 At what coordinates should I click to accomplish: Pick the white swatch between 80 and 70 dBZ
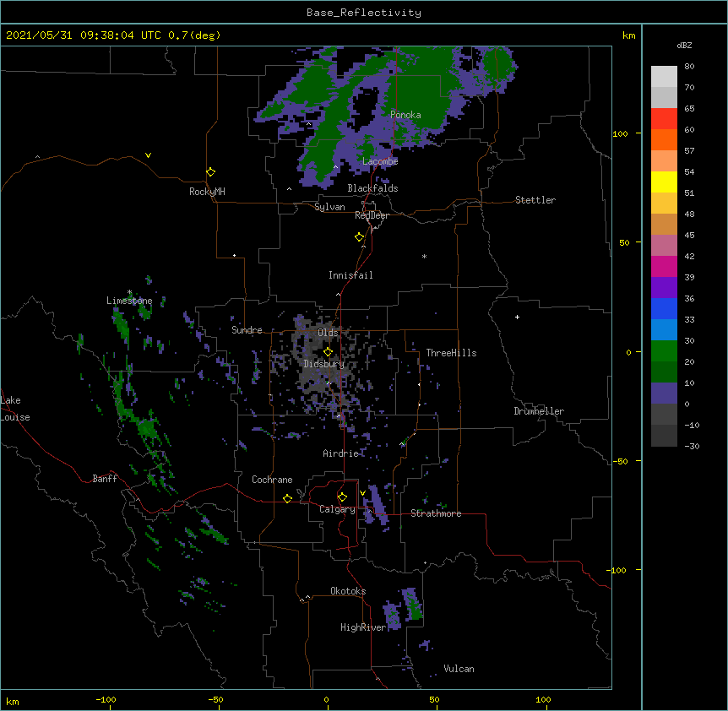coord(664,77)
